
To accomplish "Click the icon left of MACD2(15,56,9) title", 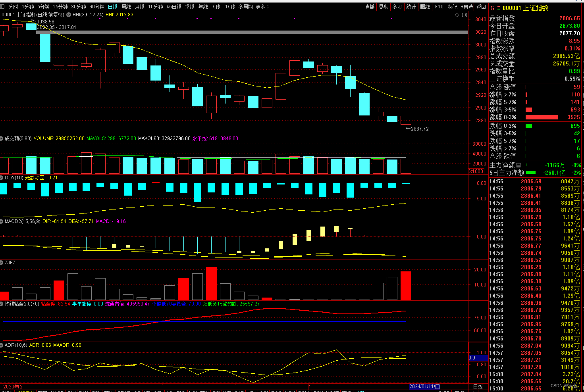I will pyautogui.click(x=2, y=221).
